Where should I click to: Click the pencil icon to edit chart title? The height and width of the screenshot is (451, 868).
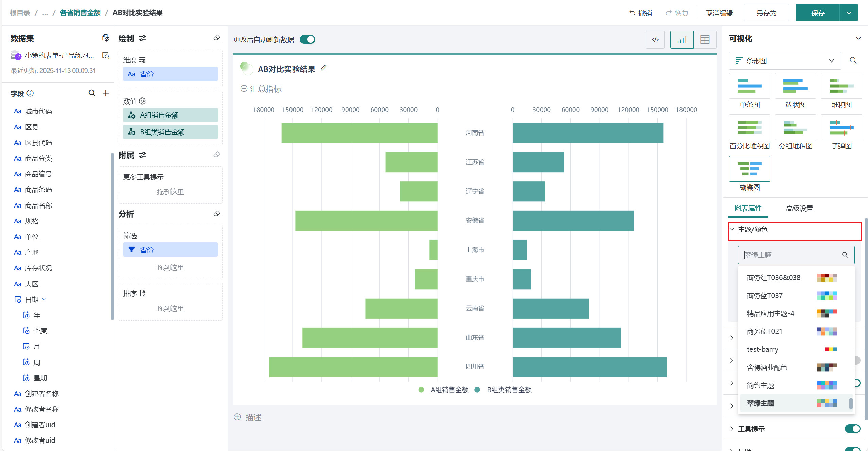coord(324,69)
